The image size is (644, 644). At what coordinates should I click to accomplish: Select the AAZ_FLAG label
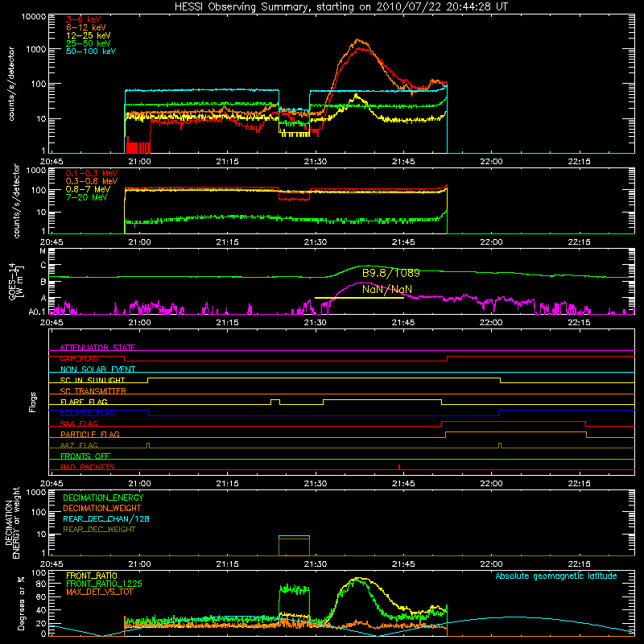(x=79, y=445)
